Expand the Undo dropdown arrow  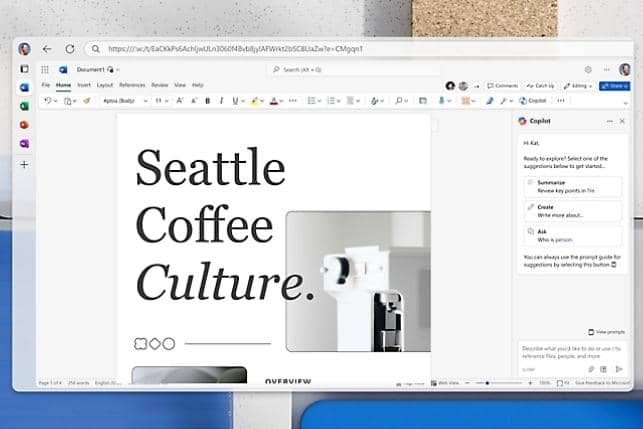(x=55, y=101)
